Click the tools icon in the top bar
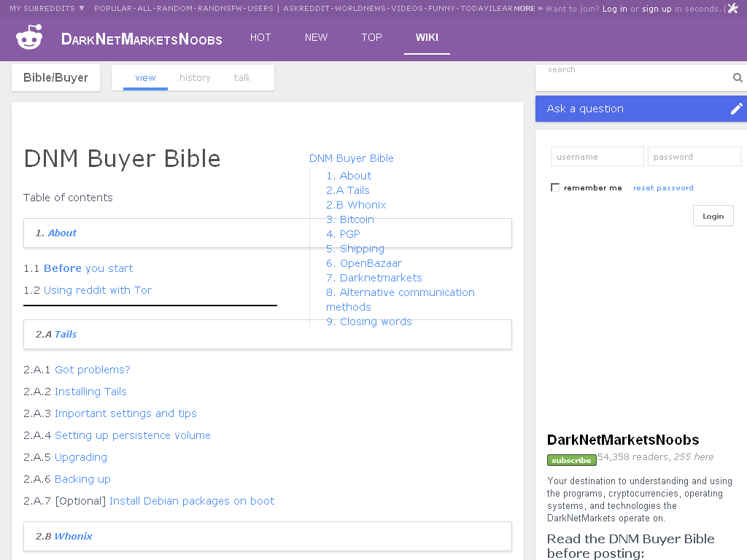Screen dimensions: 747x560 pos(733,8)
